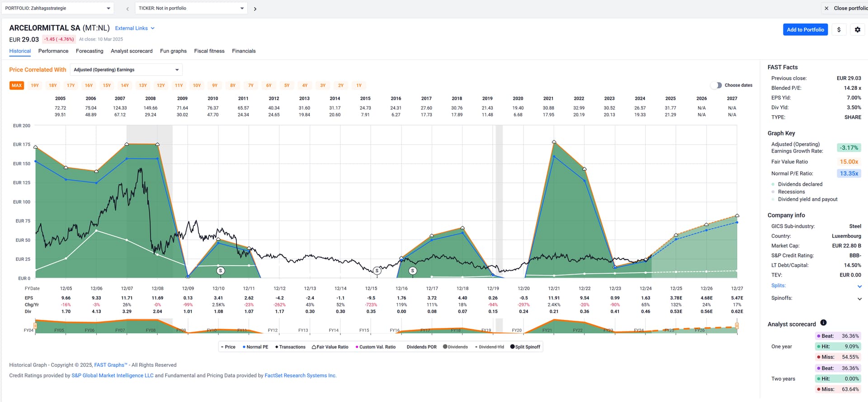This screenshot has height=402, width=868.
Task: Open the Analyst scorecard tab
Action: (132, 51)
